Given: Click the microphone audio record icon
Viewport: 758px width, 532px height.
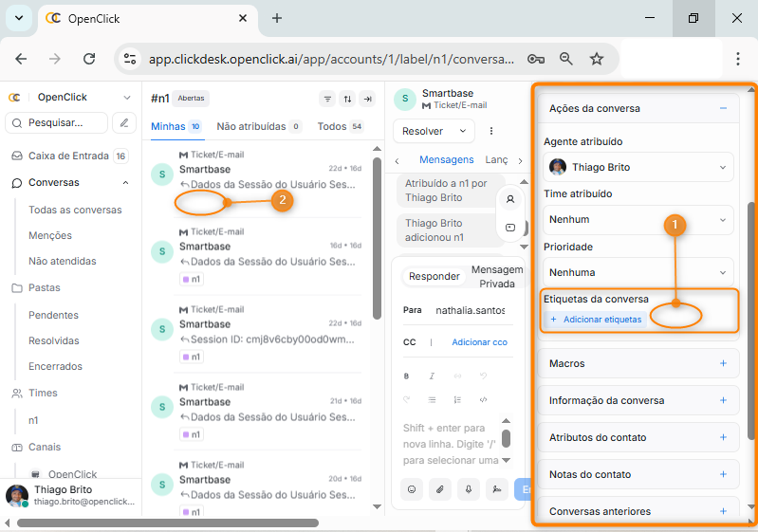Looking at the screenshot, I should [x=468, y=489].
